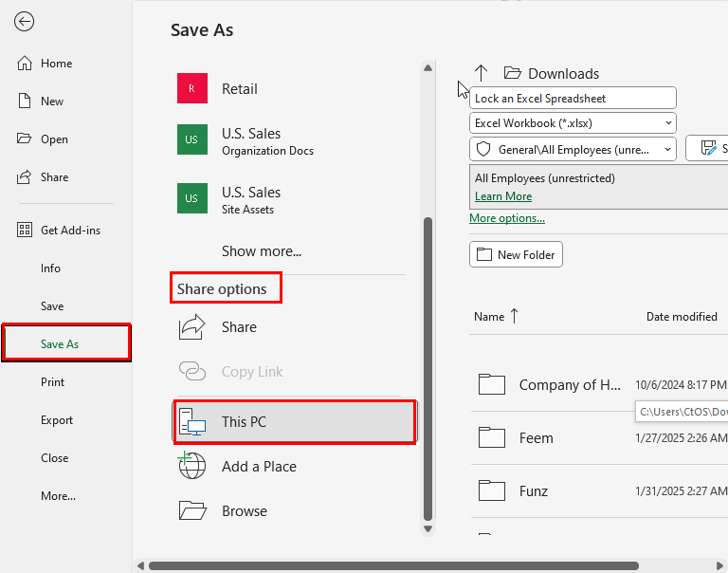Click the Share icon in left sidebar
This screenshot has width=728, height=573.
24,176
